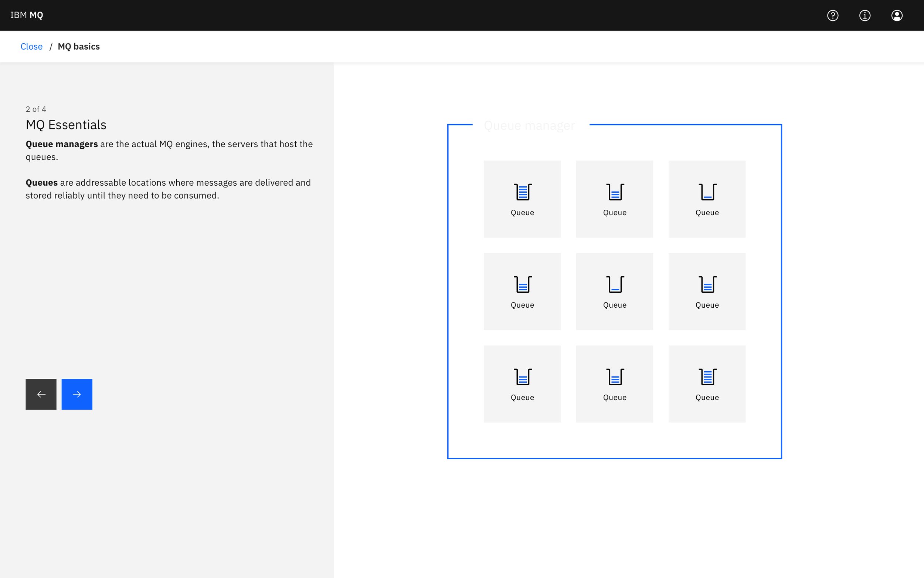Viewport: 924px width, 578px height.
Task: Click the bold 'Queues' term
Action: (x=42, y=183)
